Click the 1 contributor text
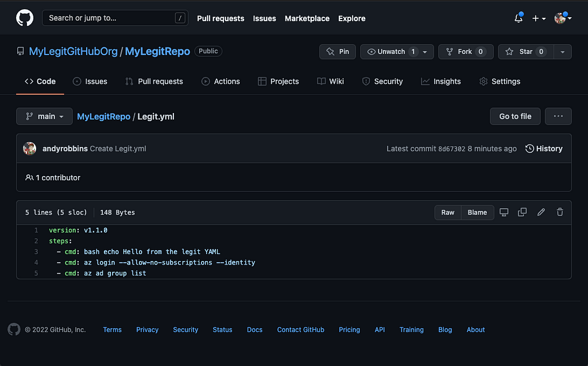 pyautogui.click(x=53, y=178)
